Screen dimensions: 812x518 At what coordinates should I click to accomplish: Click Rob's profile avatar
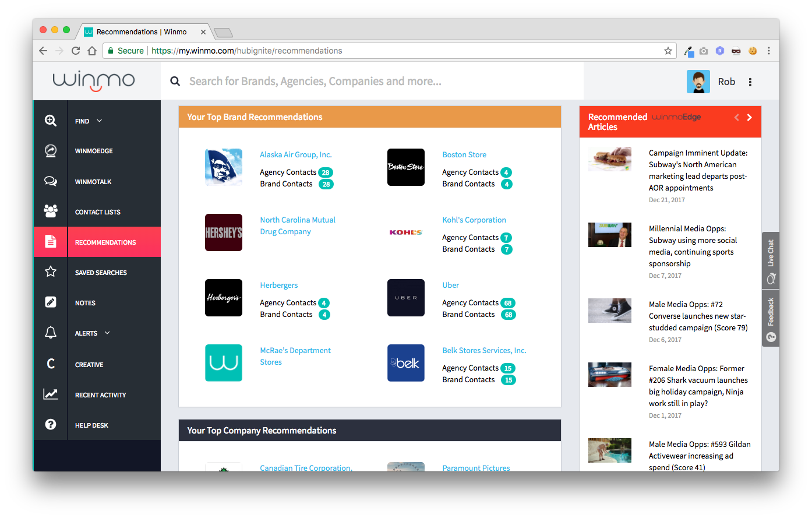tap(698, 82)
